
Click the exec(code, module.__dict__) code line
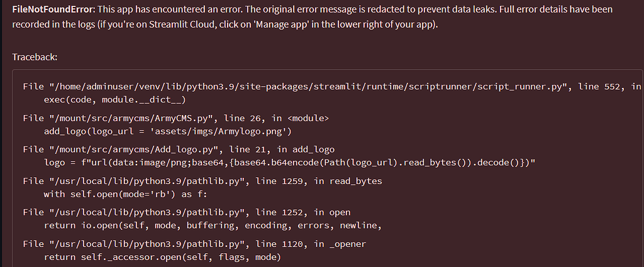(115, 99)
